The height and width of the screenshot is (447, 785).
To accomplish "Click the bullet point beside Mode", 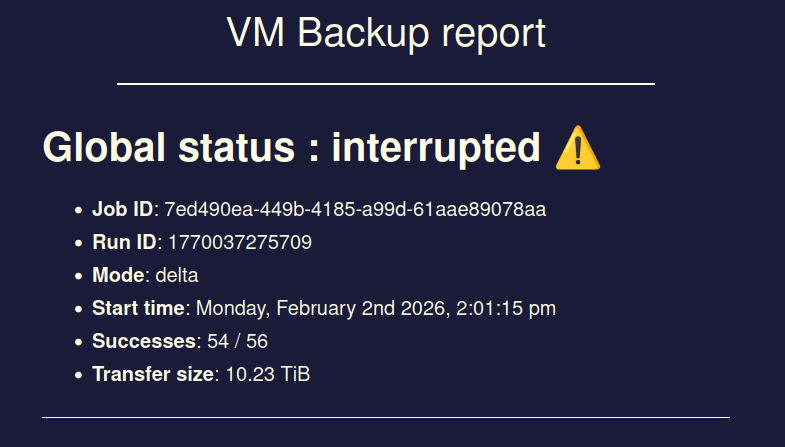I will pos(78,276).
